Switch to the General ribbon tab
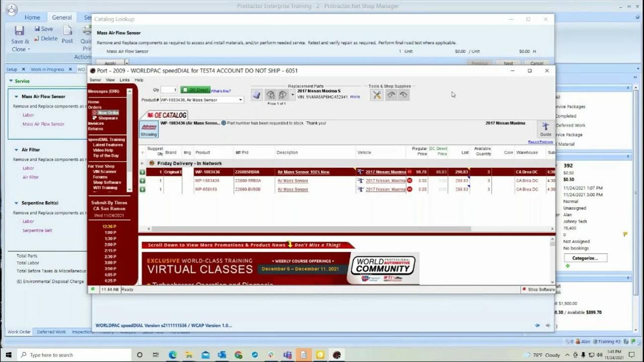 click(62, 17)
